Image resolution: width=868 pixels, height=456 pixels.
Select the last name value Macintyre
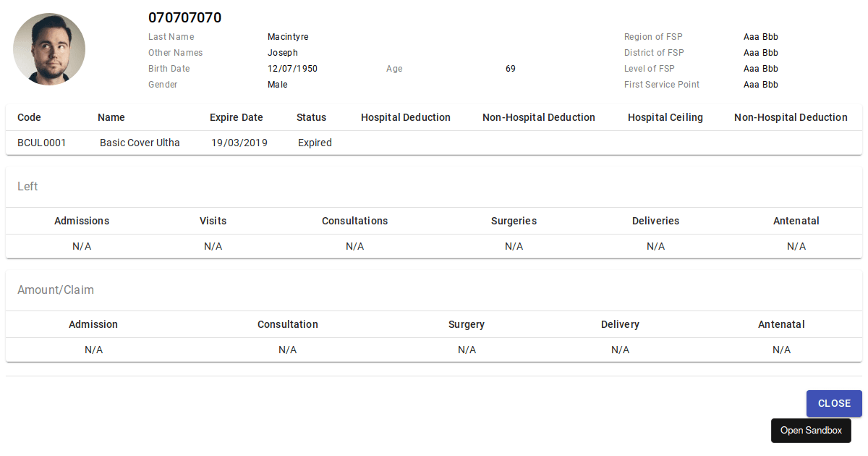[x=288, y=37]
